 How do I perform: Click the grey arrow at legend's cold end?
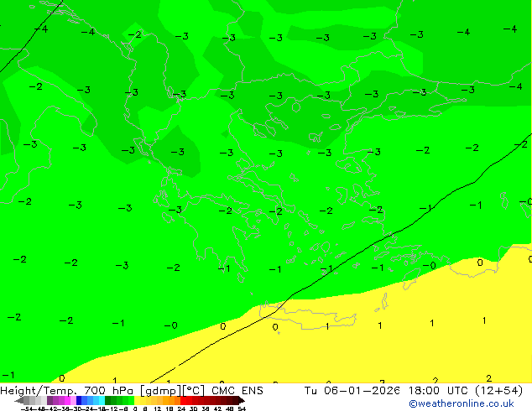[x=19, y=401]
